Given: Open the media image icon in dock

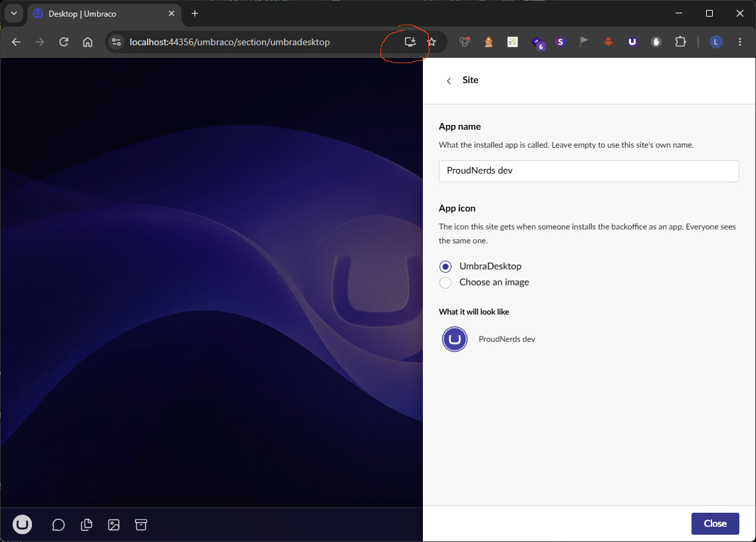Looking at the screenshot, I should tap(114, 525).
